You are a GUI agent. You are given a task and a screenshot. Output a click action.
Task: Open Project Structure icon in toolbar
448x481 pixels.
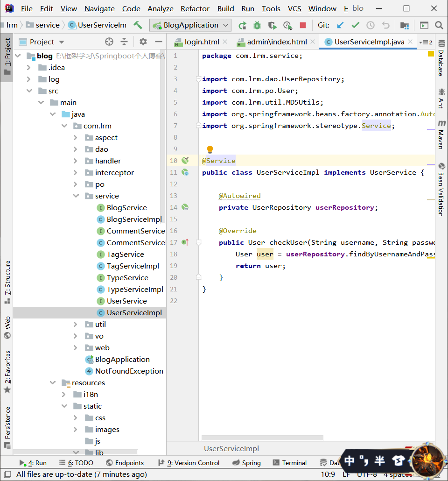point(405,25)
